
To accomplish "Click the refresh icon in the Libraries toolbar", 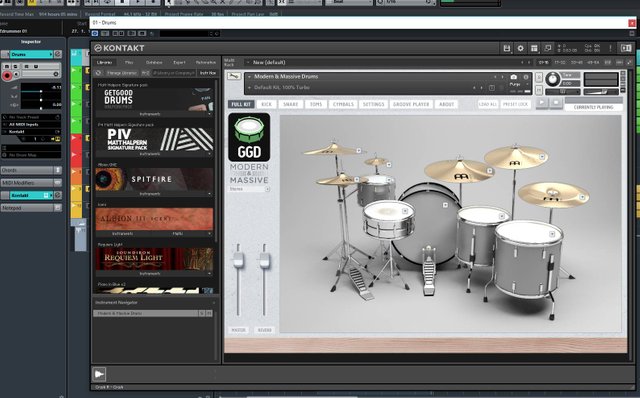I will (98, 73).
